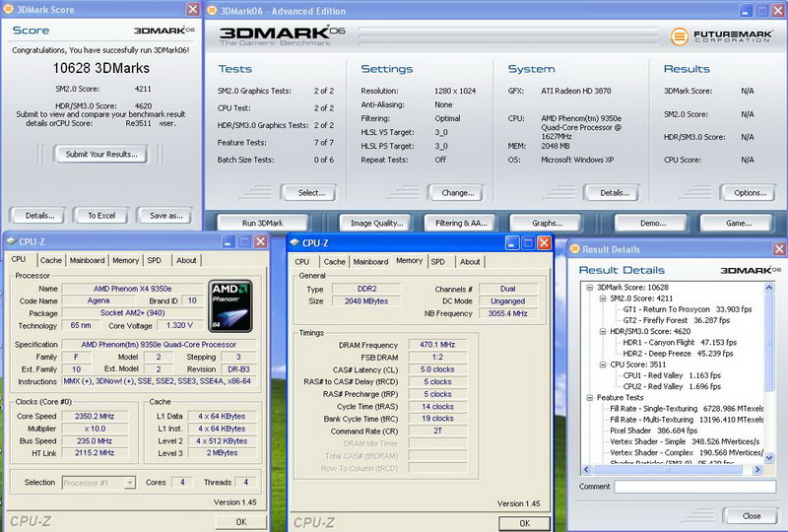Screen dimensions: 788x532
Task: Collapse the CPU Score: 3511 node
Action: coord(602,366)
